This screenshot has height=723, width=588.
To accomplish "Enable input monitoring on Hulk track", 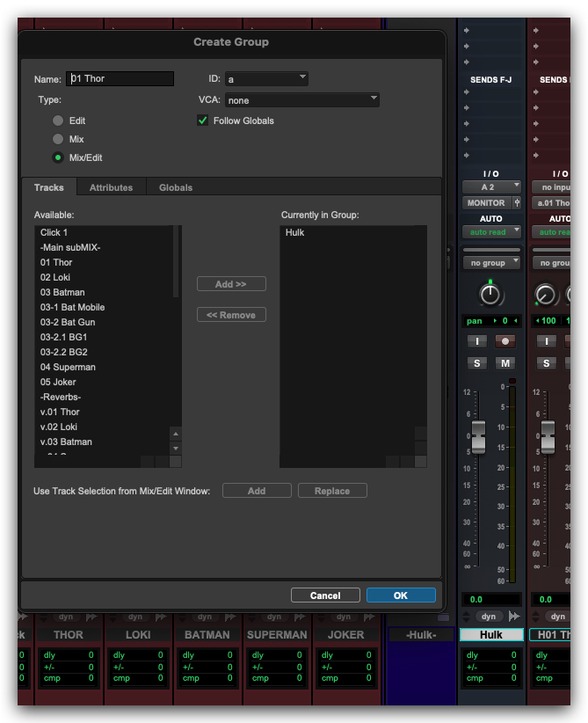I will click(477, 341).
